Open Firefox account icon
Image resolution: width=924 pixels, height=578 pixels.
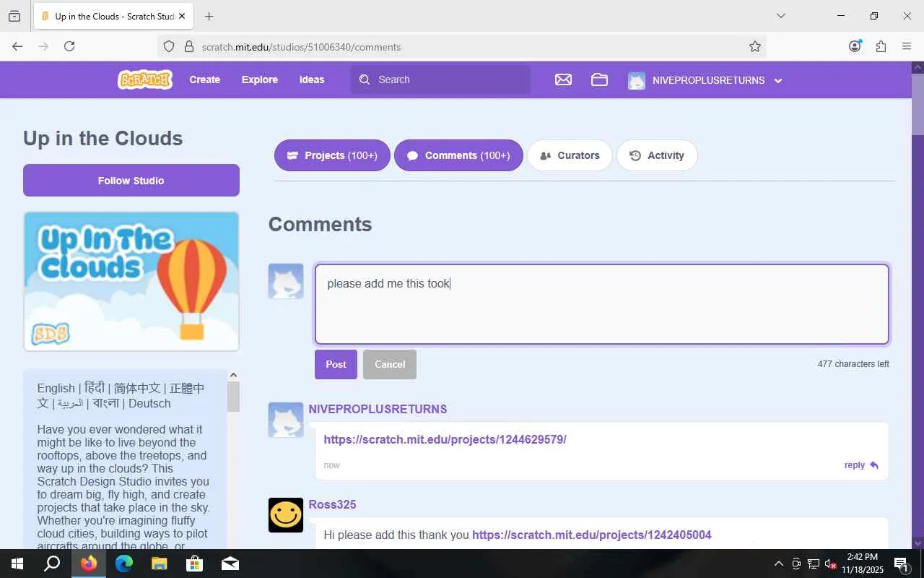tap(855, 46)
